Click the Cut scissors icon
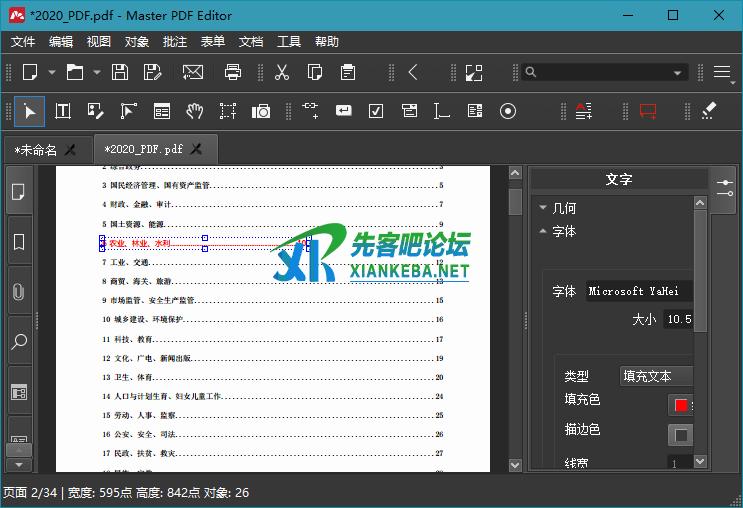The width and height of the screenshot is (743, 508). [x=282, y=72]
